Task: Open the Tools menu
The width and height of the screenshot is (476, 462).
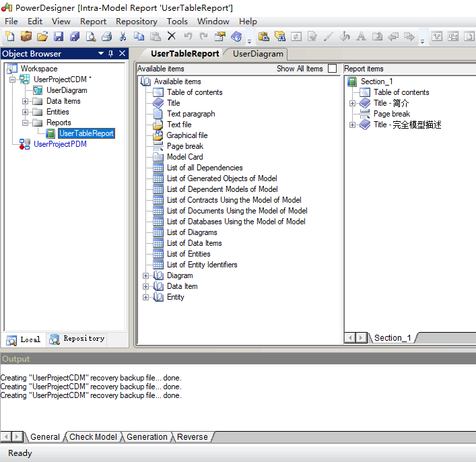Action: 177,22
